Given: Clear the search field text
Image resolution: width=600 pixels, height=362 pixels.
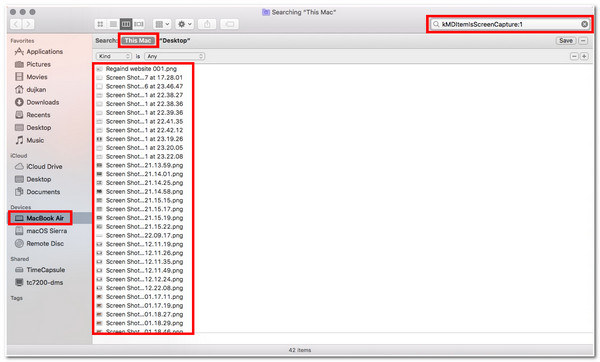Looking at the screenshot, I should coord(584,24).
